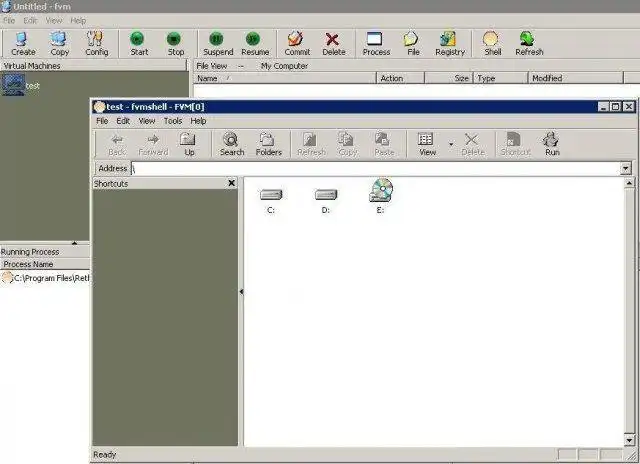Select the test virtual machine
This screenshot has height=464, width=640.
point(20,85)
